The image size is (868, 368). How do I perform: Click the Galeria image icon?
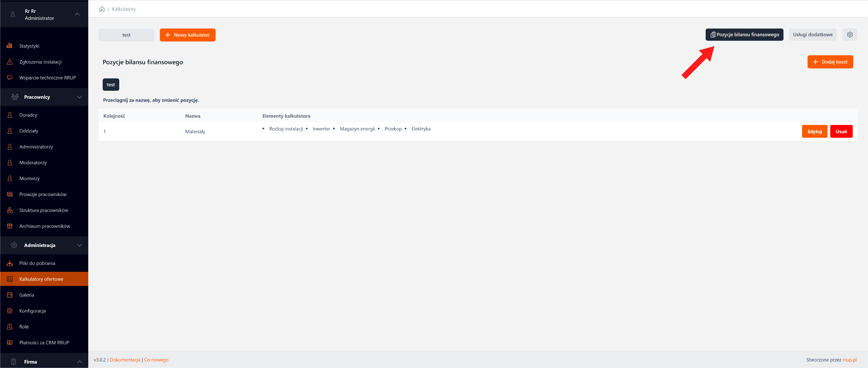click(9, 295)
